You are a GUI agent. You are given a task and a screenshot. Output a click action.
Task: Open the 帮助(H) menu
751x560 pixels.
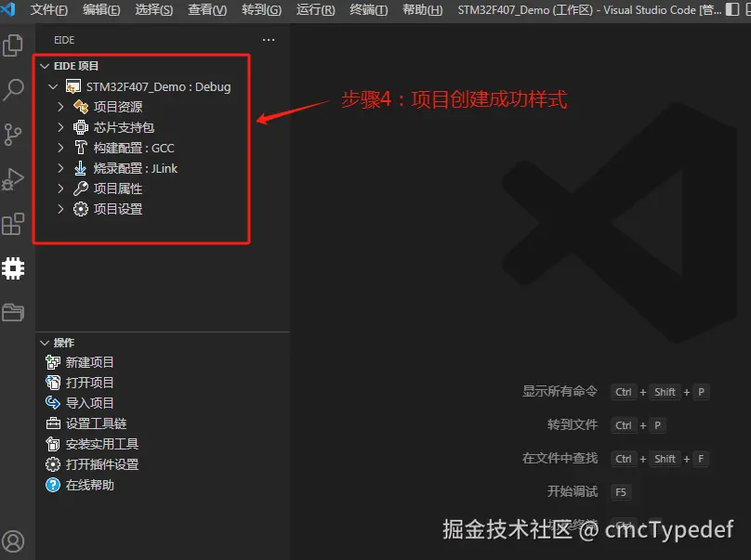[422, 9]
